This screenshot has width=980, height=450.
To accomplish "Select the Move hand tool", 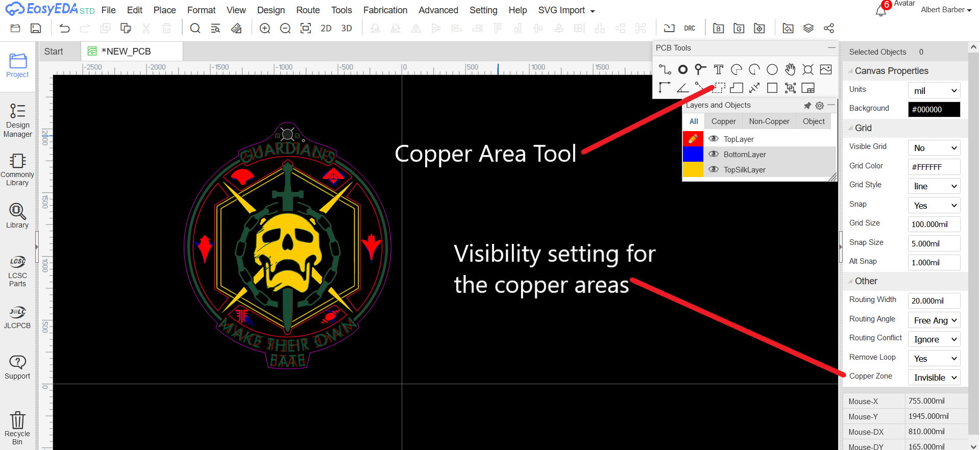I will (790, 69).
